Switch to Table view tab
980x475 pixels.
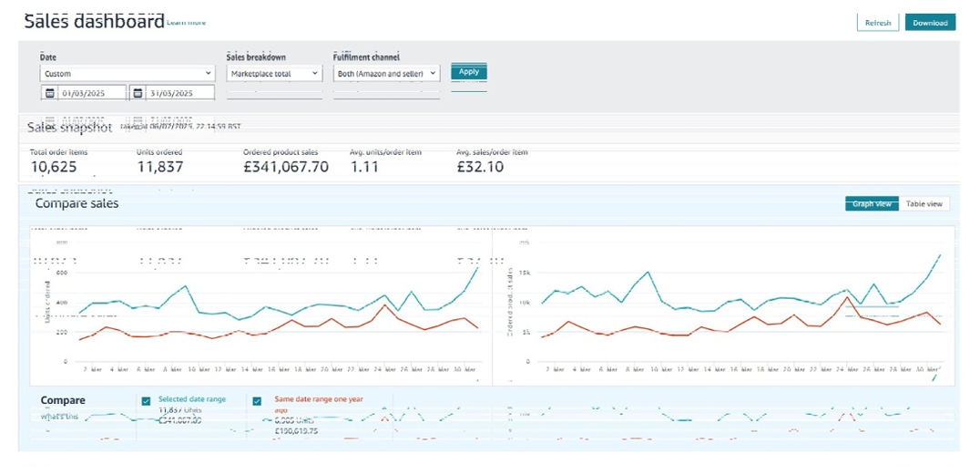pyautogui.click(x=924, y=204)
